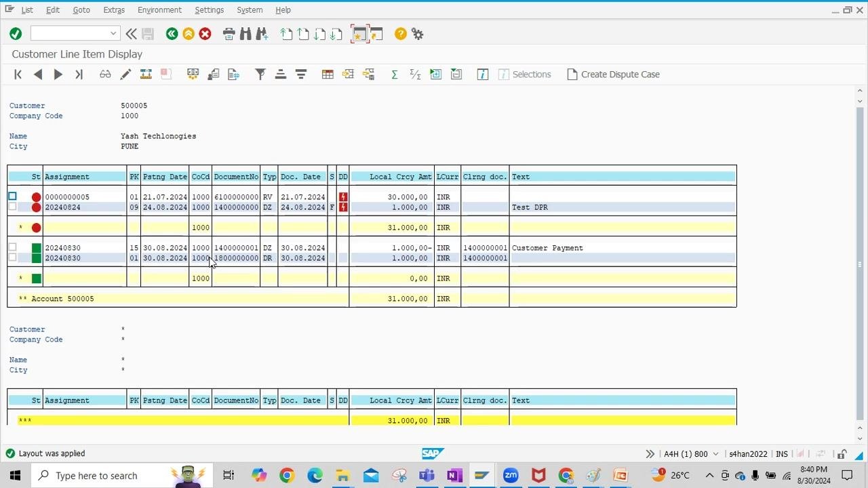Click clearing document 1400000001 in Customer Payment row
This screenshot has width=868, height=488.
coord(485,248)
